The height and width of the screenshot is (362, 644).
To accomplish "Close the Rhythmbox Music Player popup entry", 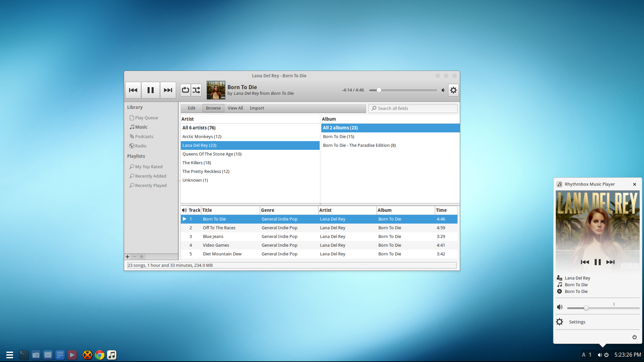I will (635, 184).
